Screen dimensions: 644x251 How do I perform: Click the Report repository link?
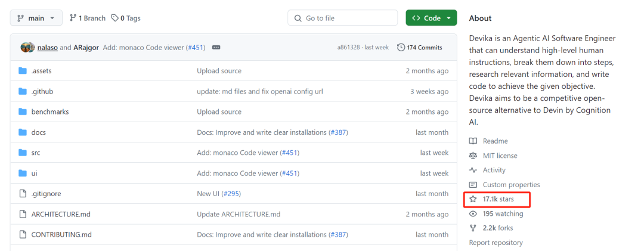tap(496, 243)
